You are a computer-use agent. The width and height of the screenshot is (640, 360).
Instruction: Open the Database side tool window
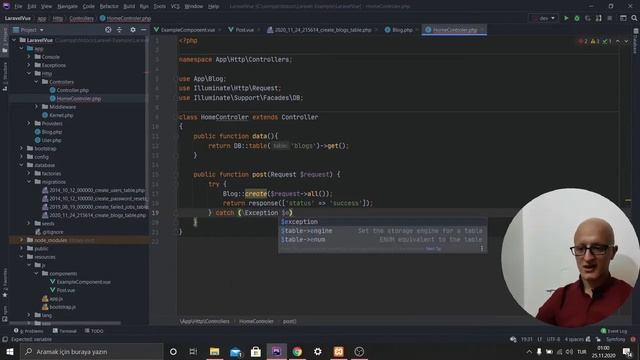[636, 41]
